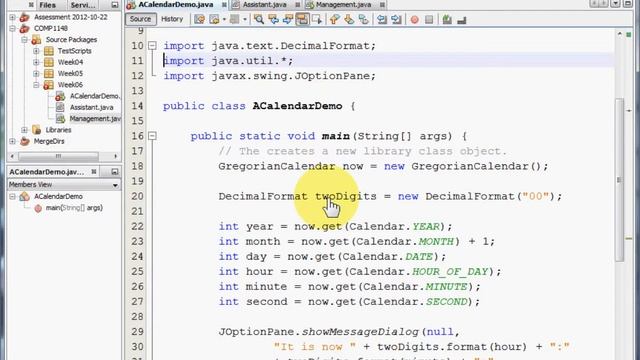Open the Back history dropdown arrow
This screenshot has width=640, height=360.
click(x=224, y=19)
